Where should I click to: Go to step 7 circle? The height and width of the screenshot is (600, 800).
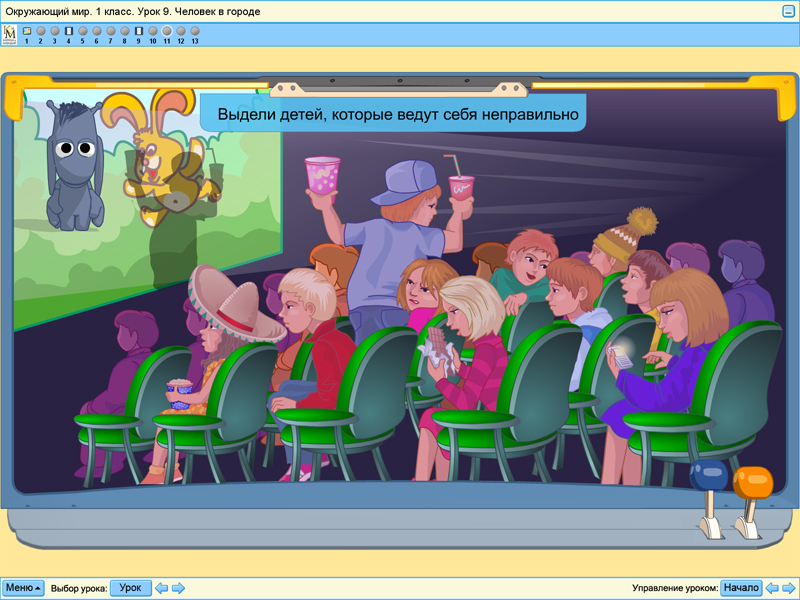coord(111,31)
